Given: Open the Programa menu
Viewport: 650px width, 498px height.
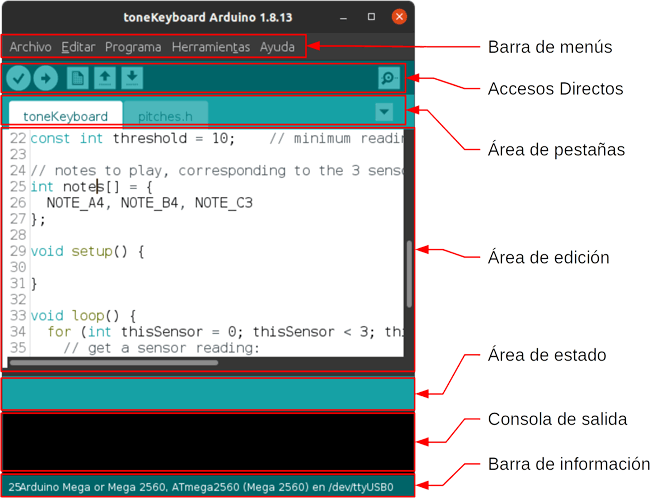Looking at the screenshot, I should (133, 47).
